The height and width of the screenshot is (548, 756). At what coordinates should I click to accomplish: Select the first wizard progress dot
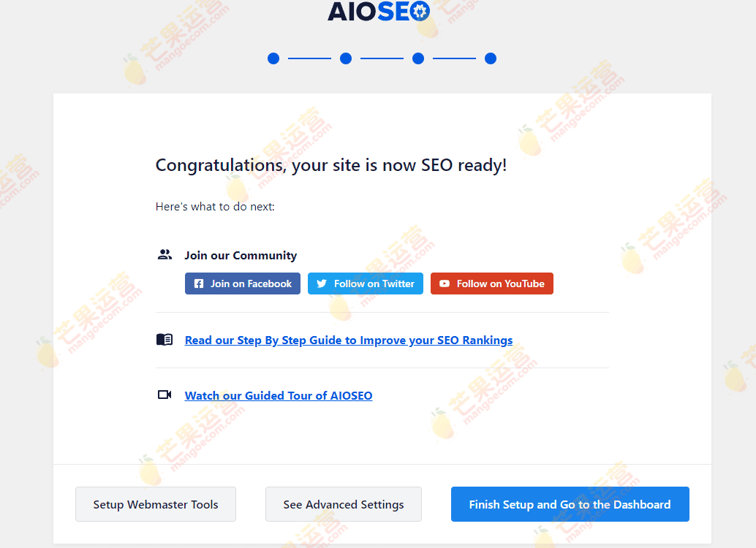[x=273, y=58]
